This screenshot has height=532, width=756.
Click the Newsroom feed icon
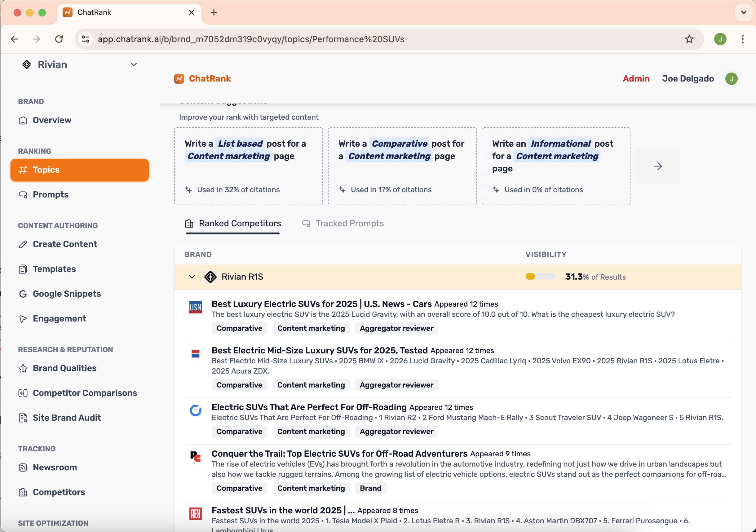23,468
